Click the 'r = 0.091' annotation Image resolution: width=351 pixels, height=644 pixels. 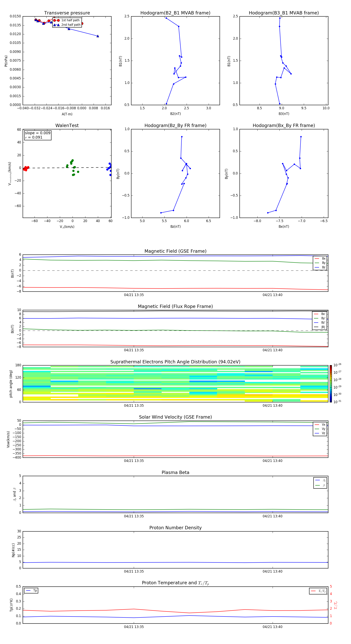(x=34, y=137)
